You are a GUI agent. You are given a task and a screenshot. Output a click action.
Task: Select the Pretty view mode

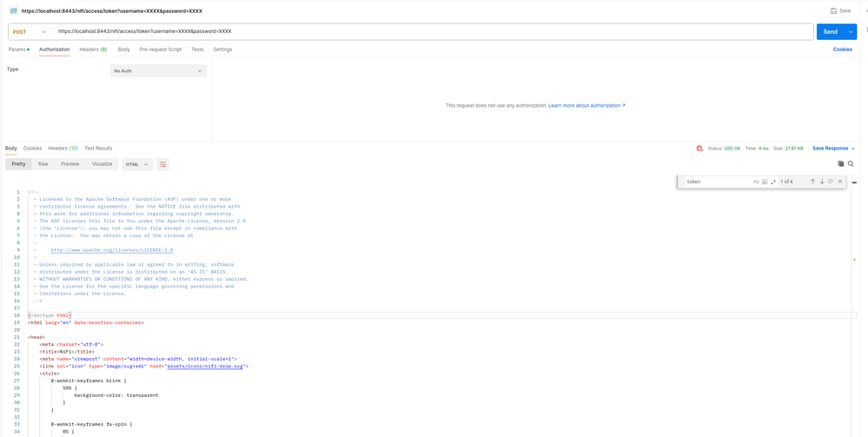[x=18, y=164]
